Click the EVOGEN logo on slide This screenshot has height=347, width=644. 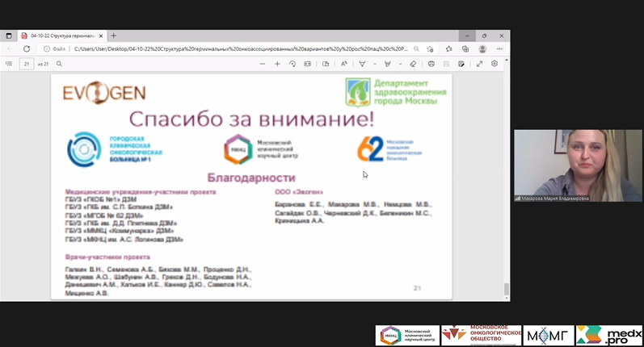104,93
